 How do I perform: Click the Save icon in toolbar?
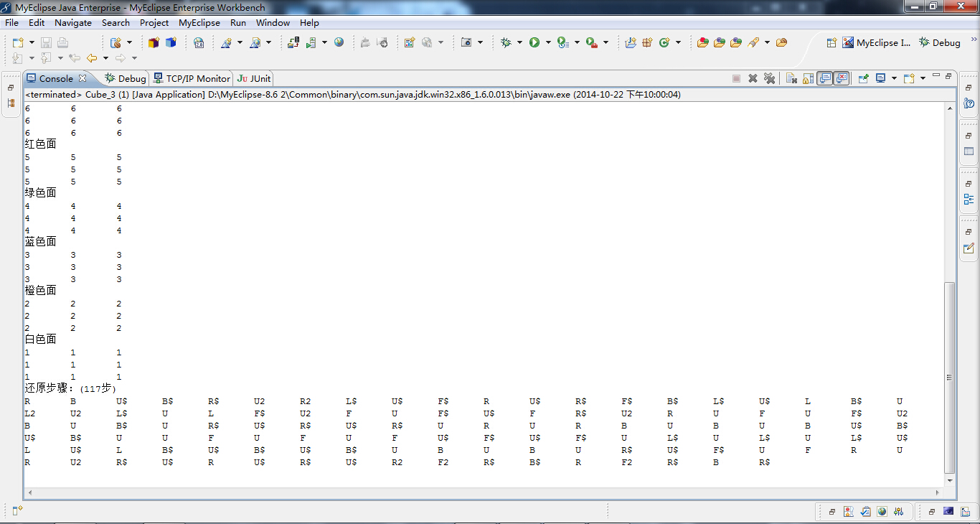click(46, 43)
